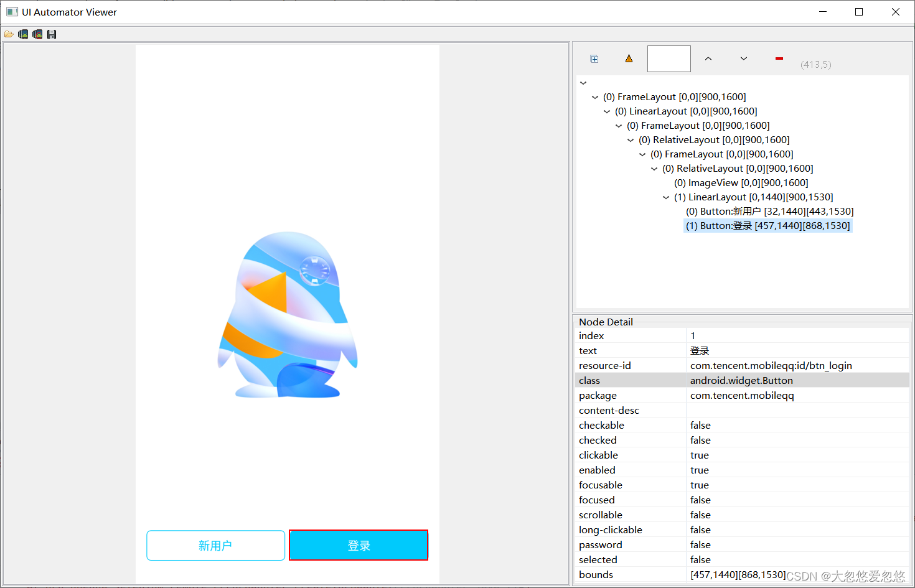
Task: Click the long-clickable property row
Action: [x=742, y=530]
